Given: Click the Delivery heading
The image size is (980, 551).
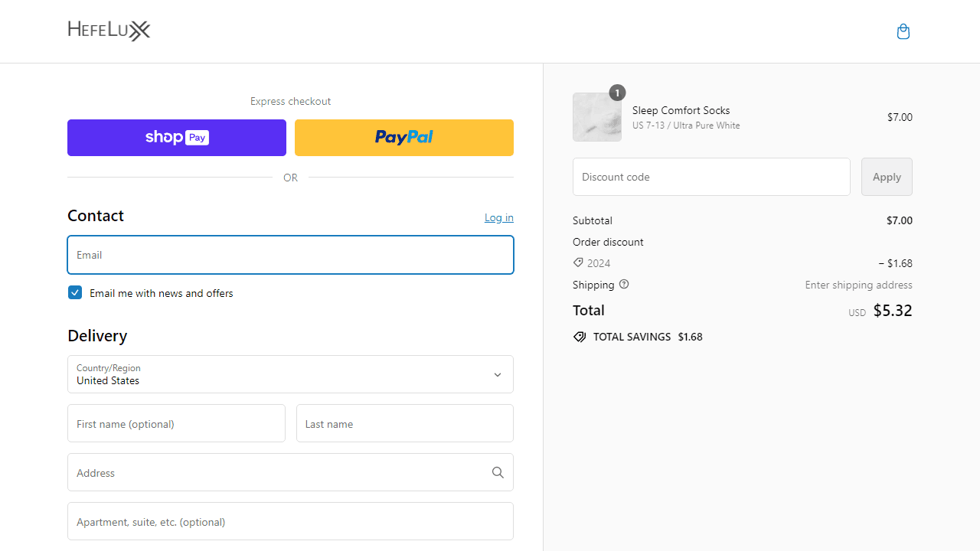Looking at the screenshot, I should 97,336.
